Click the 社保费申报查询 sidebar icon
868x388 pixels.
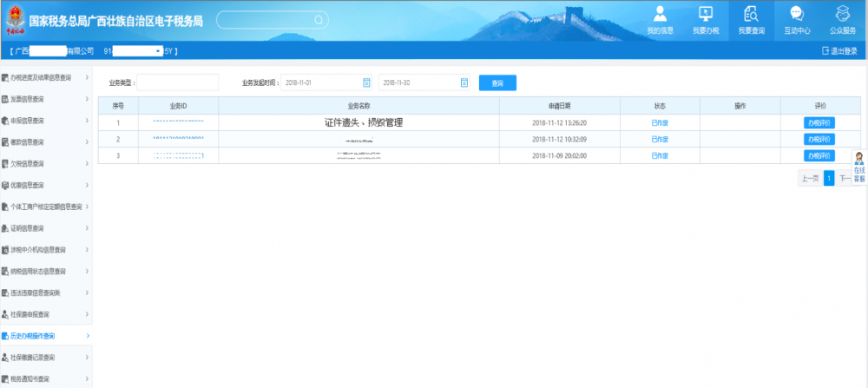pos(5,314)
